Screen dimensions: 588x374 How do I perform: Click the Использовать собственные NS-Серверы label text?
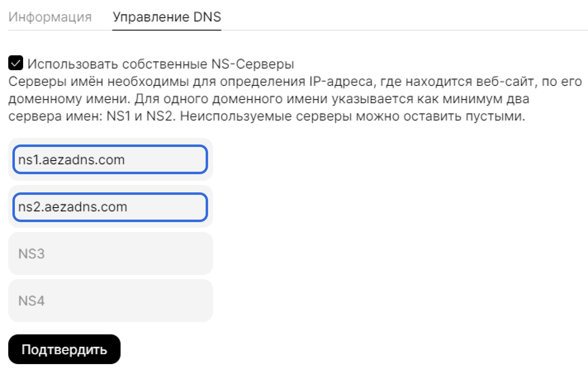(161, 64)
